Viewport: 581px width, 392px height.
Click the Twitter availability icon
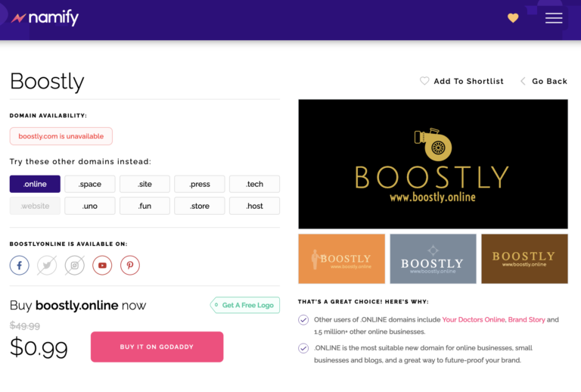(x=47, y=265)
